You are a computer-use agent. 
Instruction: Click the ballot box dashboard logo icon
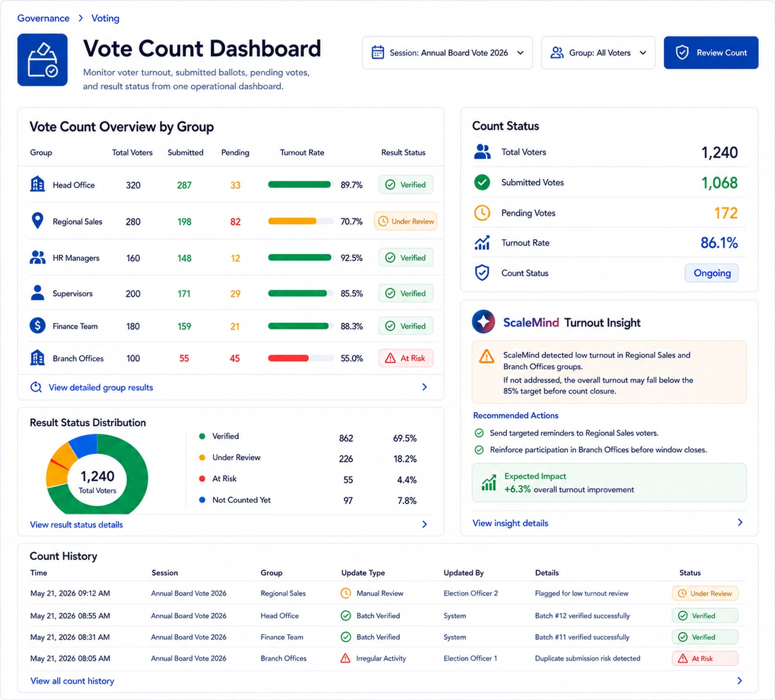[42, 59]
